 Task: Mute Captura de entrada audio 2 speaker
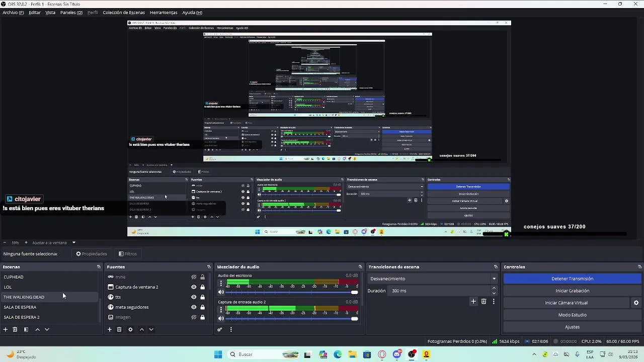tap(221, 318)
